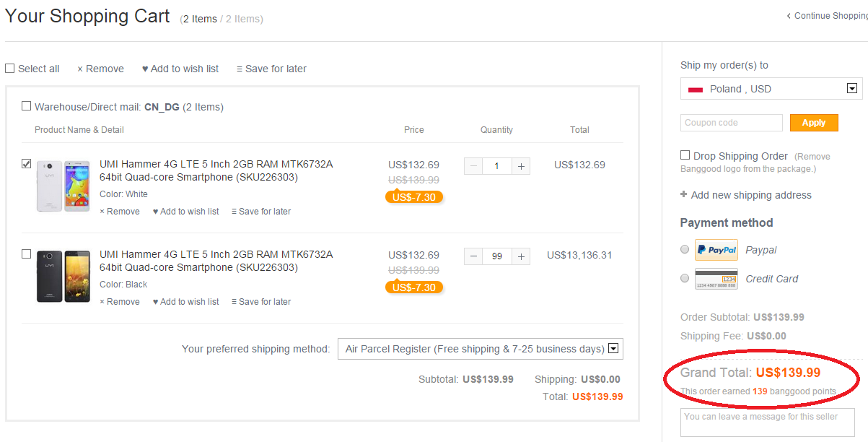Click the seller message text box
Viewport: 868px width, 442px height.
coord(768,422)
